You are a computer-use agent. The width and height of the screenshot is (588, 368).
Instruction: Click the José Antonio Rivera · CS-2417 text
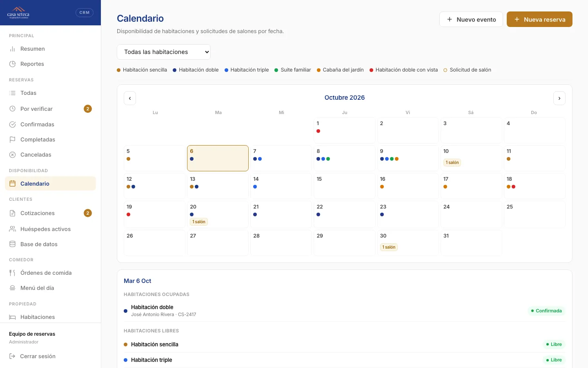tap(164, 314)
